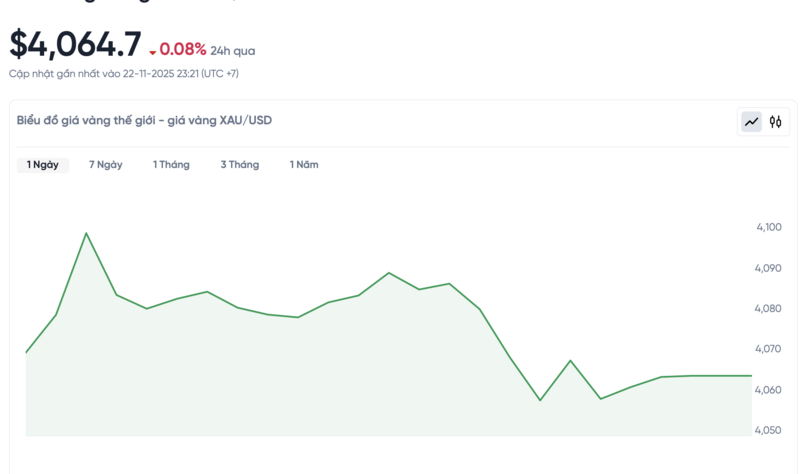Click the 0.08% price change value
800x474 pixels.
point(183,49)
